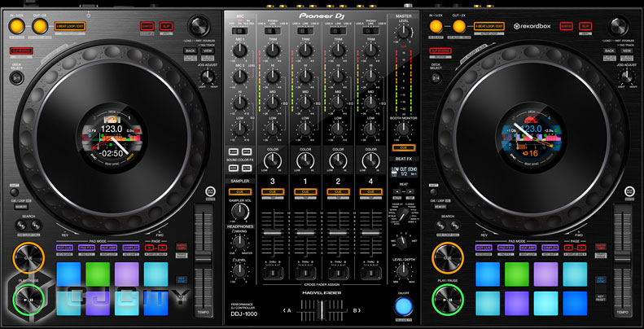Click the left deck BACK button

191,50
